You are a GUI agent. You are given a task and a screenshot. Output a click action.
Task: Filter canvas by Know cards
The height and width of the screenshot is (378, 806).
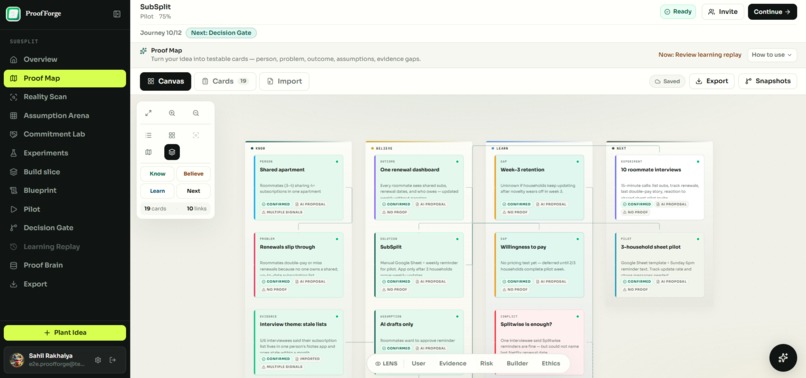click(157, 174)
